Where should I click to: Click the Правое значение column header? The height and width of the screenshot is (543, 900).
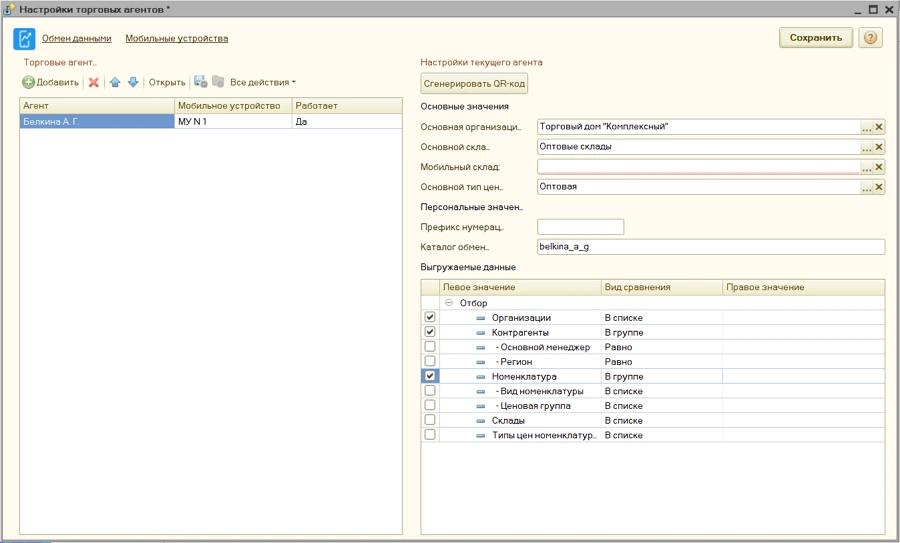tap(803, 287)
